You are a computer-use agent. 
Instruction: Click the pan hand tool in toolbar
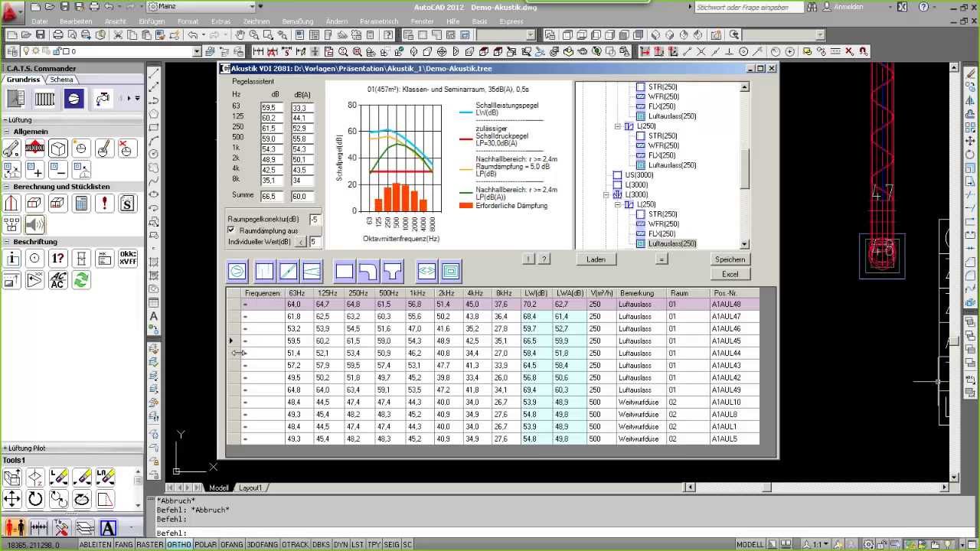coord(240,35)
